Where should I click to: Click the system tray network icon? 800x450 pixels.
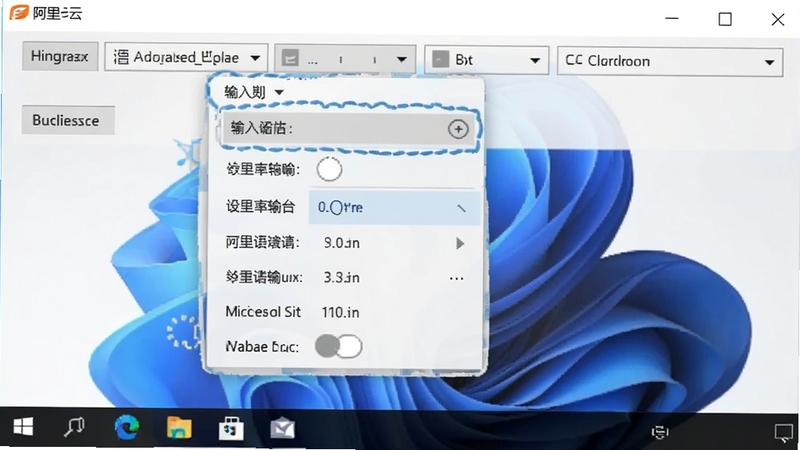pos(660,432)
